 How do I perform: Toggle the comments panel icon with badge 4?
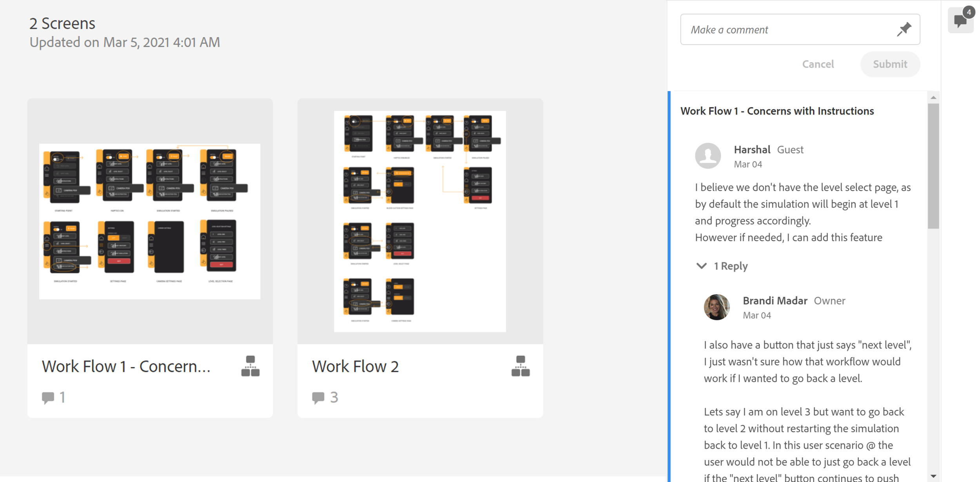coord(961,20)
